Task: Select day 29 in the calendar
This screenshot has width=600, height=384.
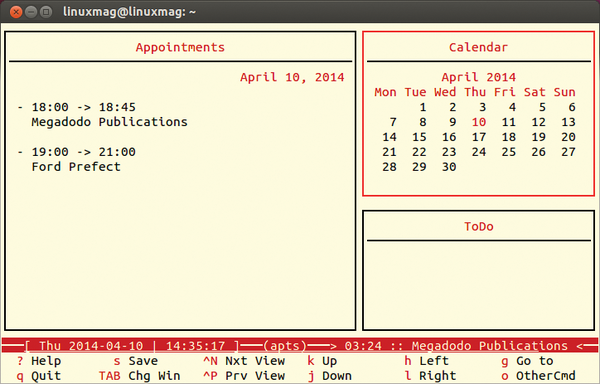Action: pyautogui.click(x=419, y=167)
